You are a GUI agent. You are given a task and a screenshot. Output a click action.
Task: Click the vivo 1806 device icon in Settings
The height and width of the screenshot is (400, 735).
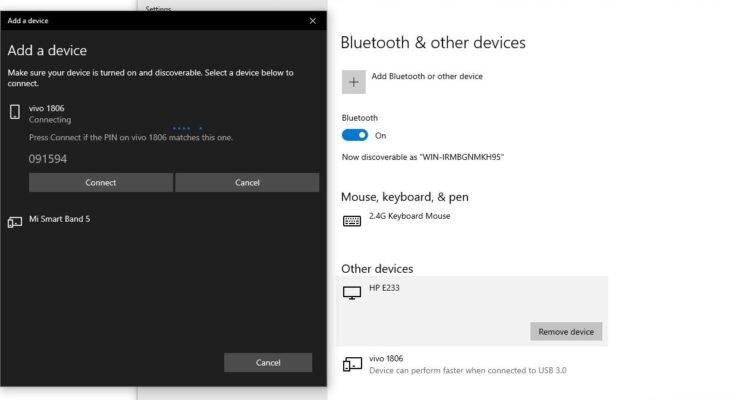[352, 364]
